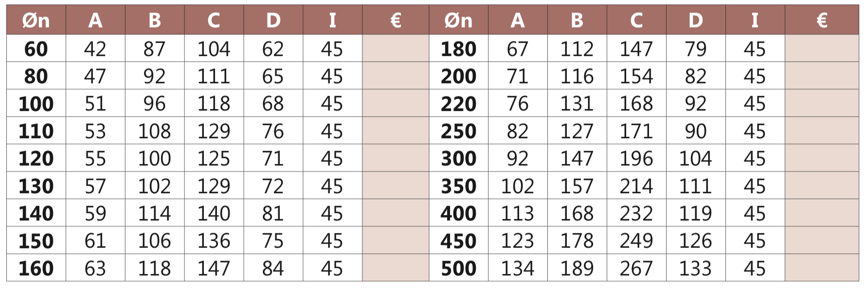
Task: Select the row labeled 350
Action: click(644, 185)
